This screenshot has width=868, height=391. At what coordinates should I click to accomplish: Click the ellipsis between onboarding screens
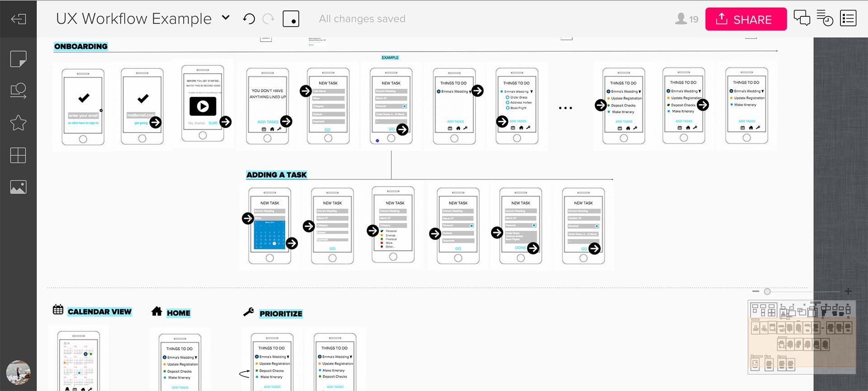(566, 108)
